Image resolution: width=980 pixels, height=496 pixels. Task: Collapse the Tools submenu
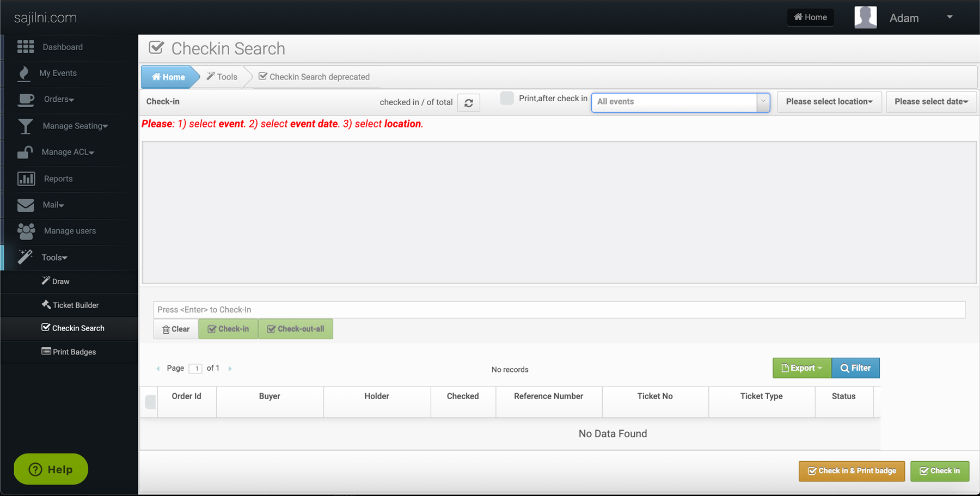coord(54,258)
